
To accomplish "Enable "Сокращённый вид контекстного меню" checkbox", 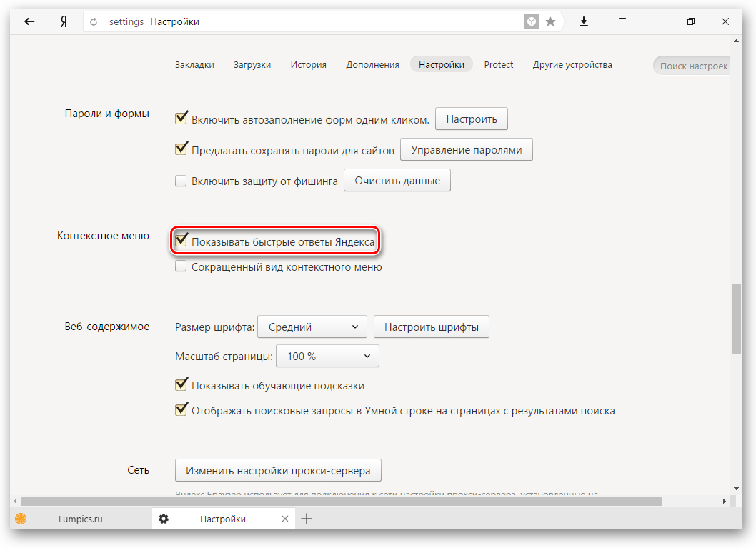I will click(181, 267).
